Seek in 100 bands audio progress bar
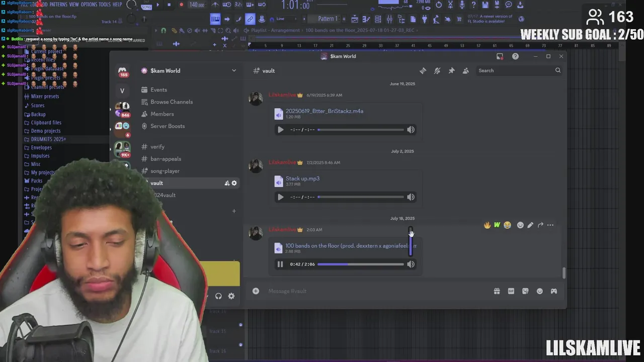Viewport: 644px width, 362px height. [361, 264]
